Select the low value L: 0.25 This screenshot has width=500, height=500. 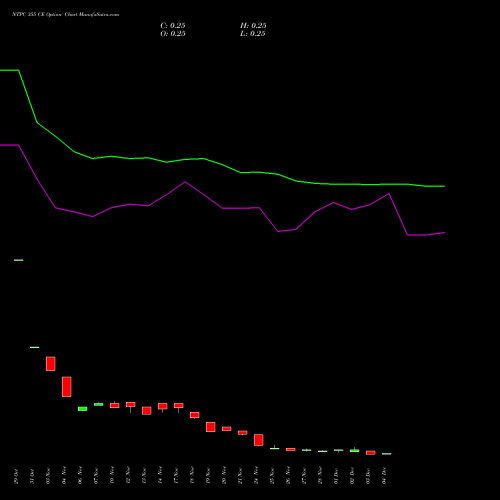(253, 34)
